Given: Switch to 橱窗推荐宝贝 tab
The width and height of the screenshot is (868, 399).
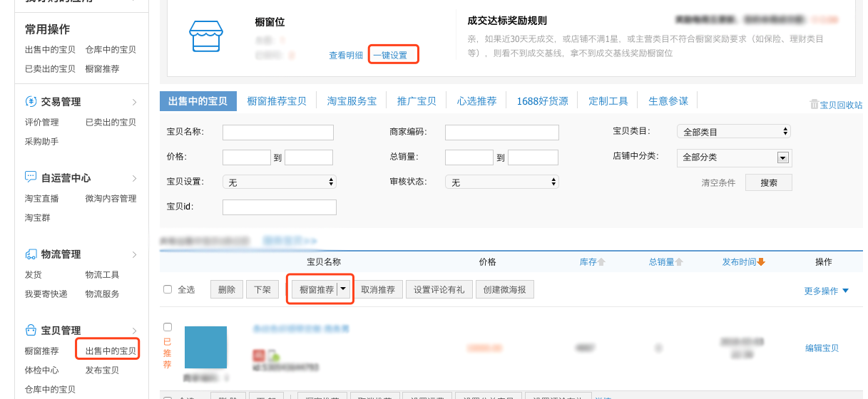Looking at the screenshot, I should tap(277, 101).
